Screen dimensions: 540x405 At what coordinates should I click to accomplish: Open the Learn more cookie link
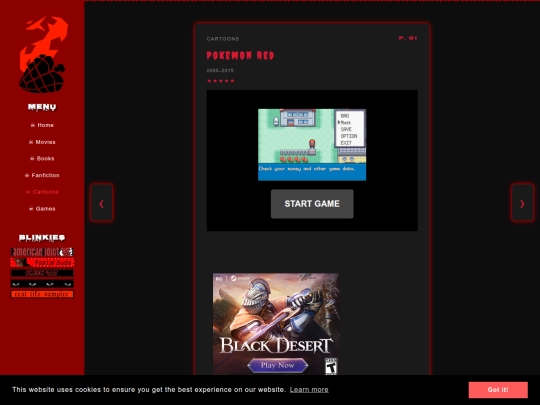309,390
